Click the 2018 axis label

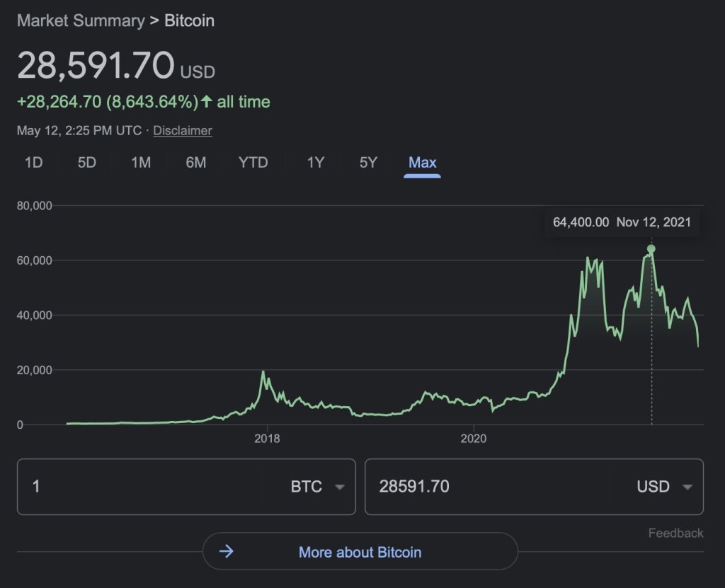(x=267, y=438)
